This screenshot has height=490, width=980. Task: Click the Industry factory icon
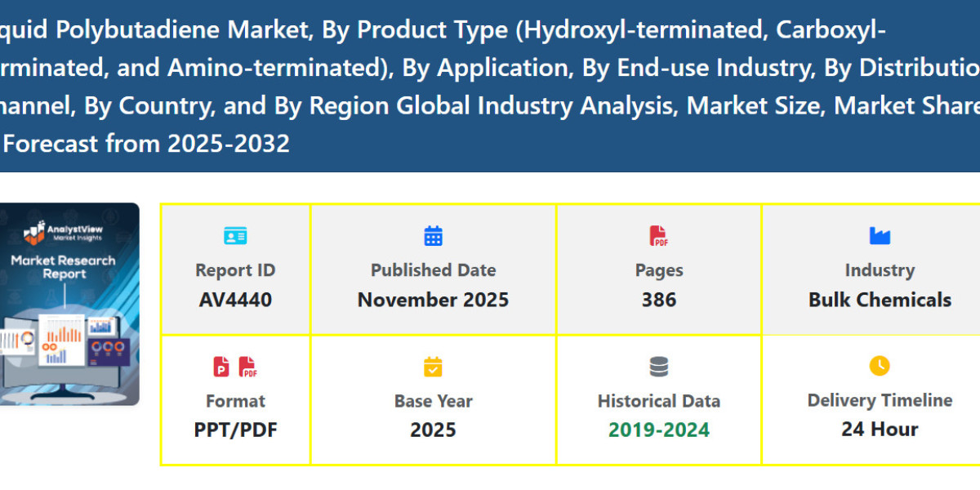click(880, 235)
